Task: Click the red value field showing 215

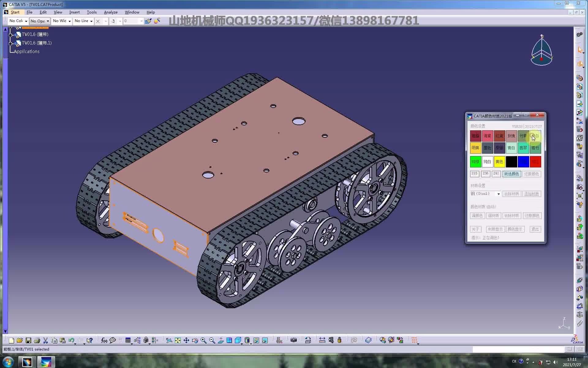Action: [474, 174]
